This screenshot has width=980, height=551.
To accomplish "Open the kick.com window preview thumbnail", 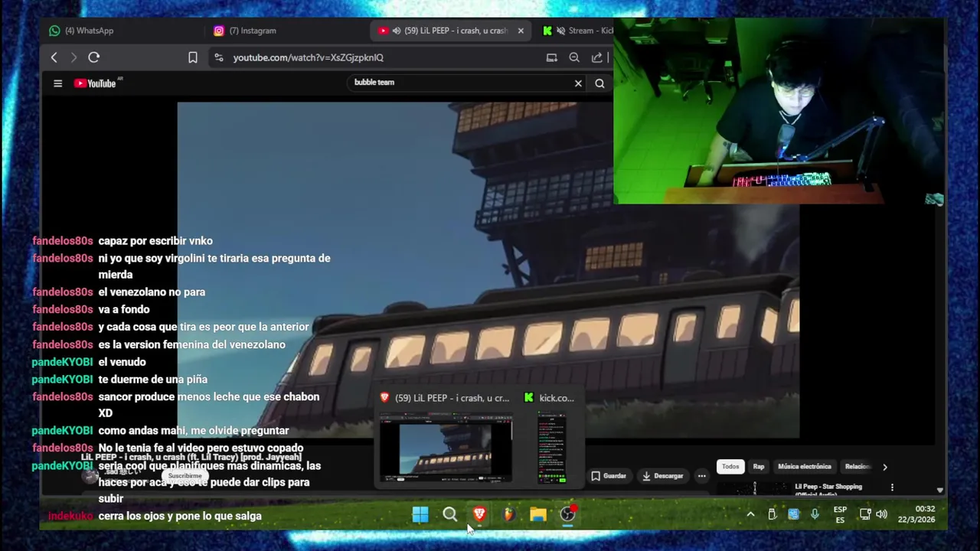I will click(x=551, y=449).
